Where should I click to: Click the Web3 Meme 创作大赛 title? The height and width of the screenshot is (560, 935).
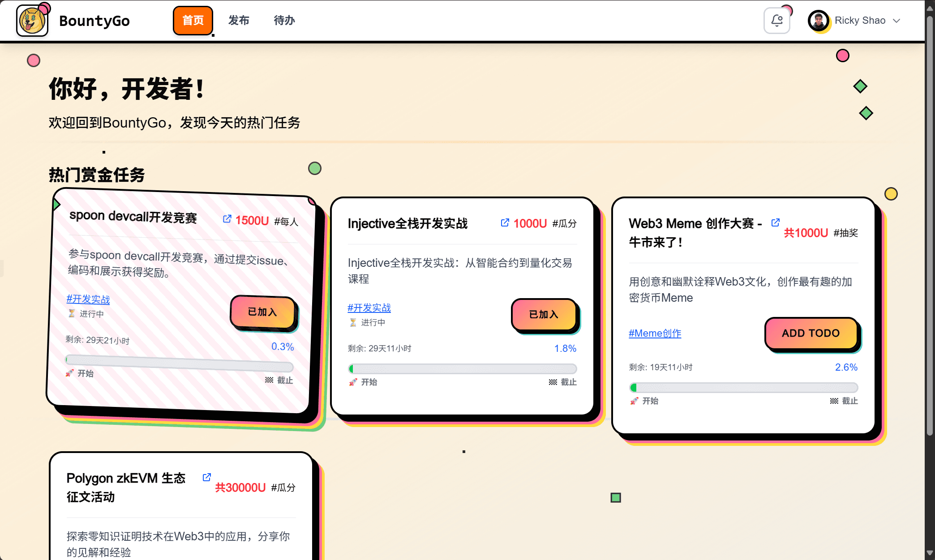(x=695, y=233)
